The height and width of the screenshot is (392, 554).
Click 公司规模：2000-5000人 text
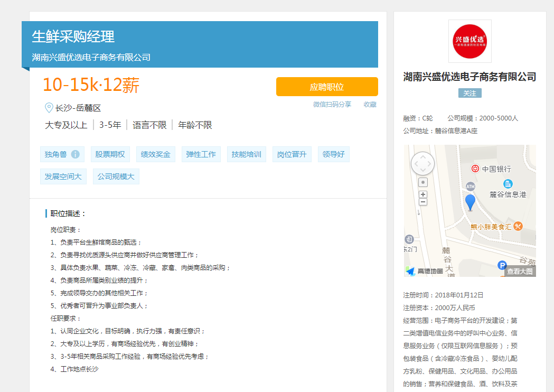pyautogui.click(x=483, y=118)
